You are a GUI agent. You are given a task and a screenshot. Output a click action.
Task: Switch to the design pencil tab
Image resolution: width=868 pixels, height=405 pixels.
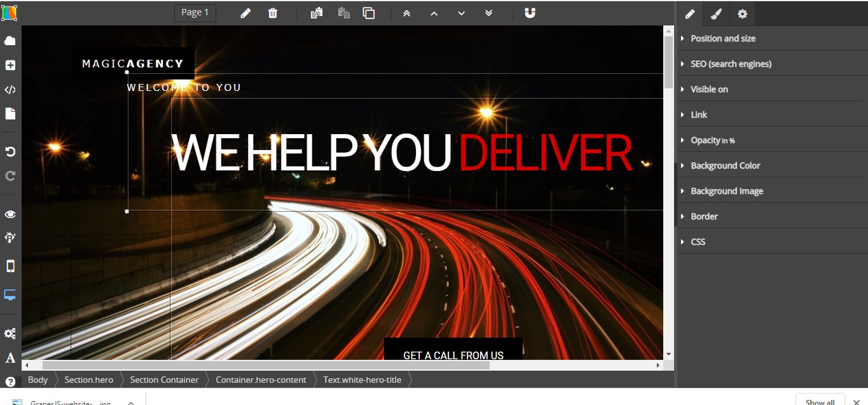point(690,14)
